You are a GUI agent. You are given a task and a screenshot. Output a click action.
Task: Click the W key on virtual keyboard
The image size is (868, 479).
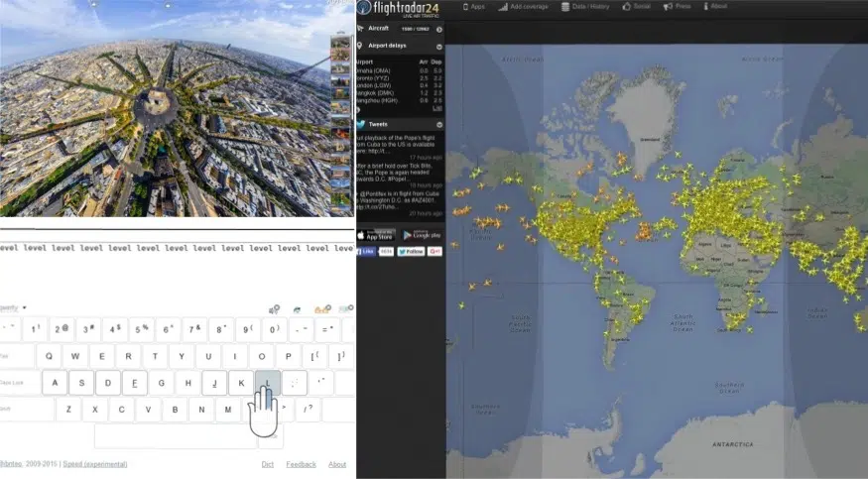tap(75, 356)
